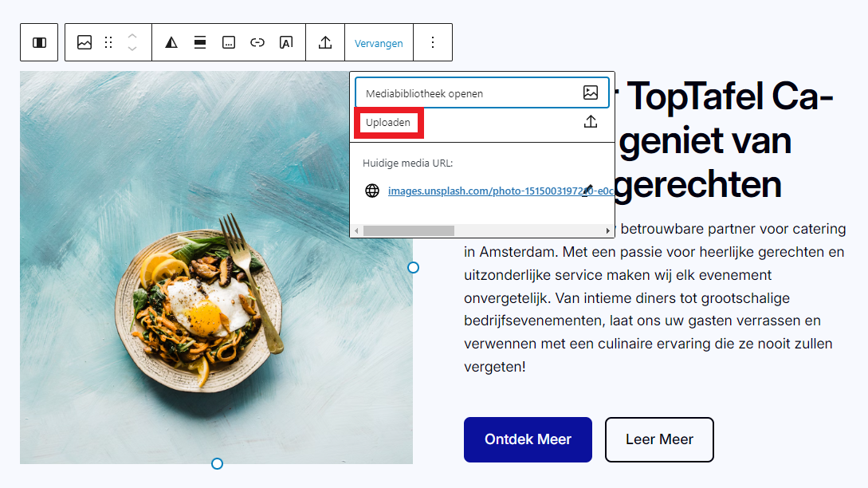Click the horizontal scrollbar thumb in the popup
Screen dimensions: 868x488
point(408,230)
